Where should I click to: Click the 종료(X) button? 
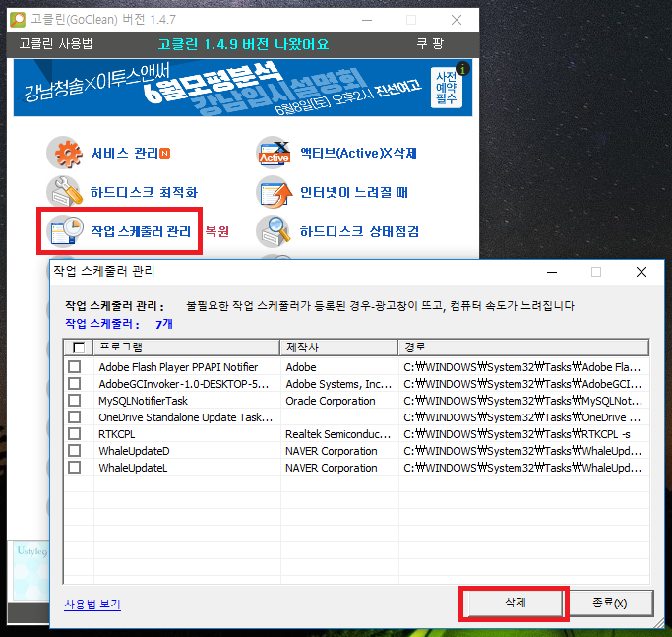609,604
